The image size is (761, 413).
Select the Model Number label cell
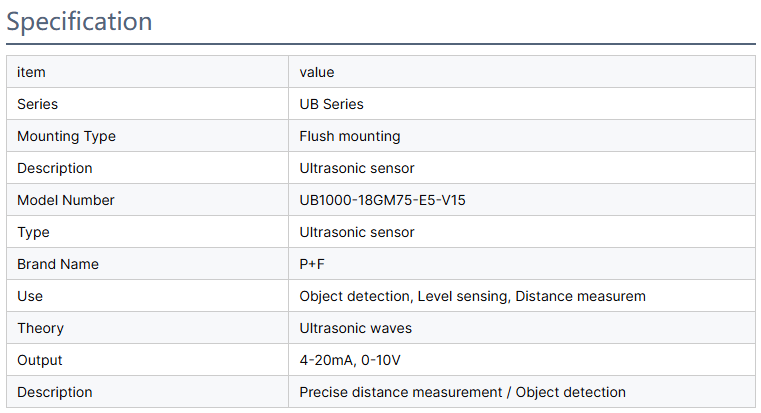66,200
